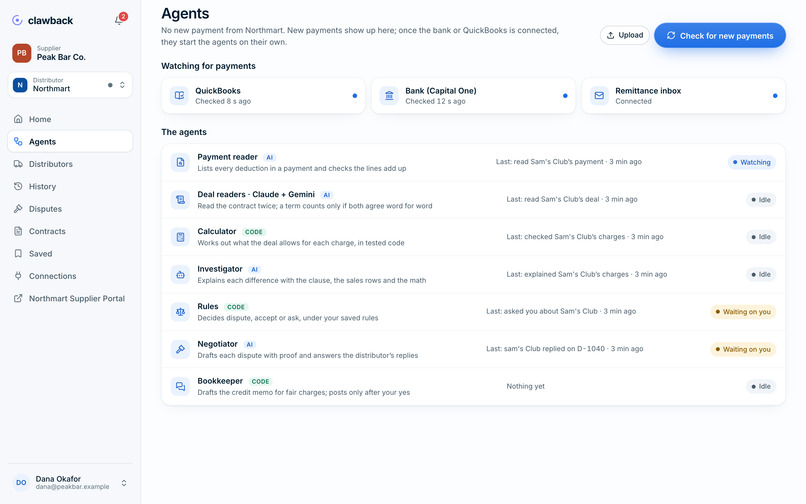Click the QuickBooks book icon
Screen dimensions: 806x504
point(179,95)
